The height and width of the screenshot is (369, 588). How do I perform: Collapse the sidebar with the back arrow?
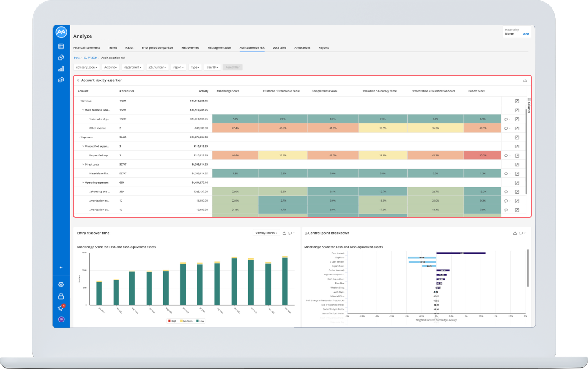(61, 267)
